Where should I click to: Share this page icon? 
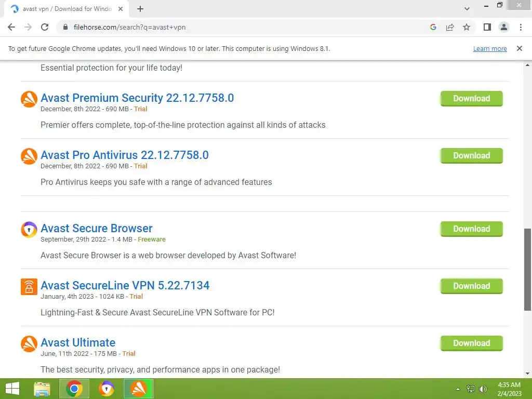pyautogui.click(x=450, y=27)
